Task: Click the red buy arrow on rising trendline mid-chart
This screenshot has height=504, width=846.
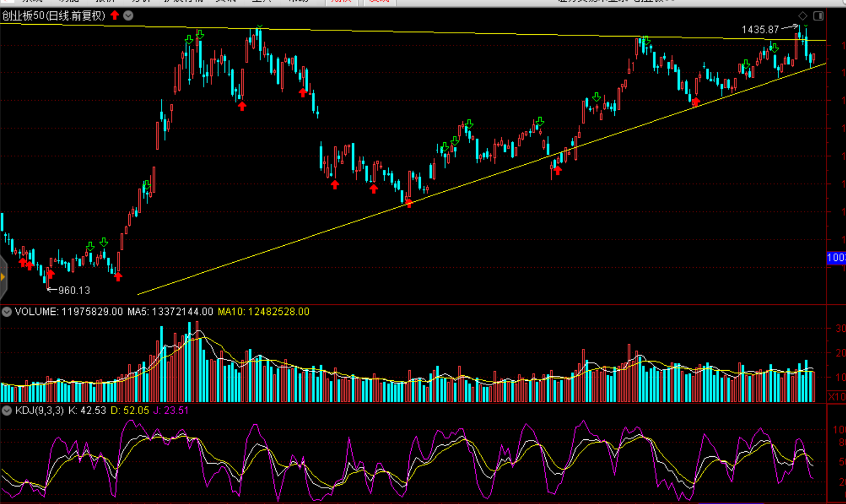Action: click(409, 203)
